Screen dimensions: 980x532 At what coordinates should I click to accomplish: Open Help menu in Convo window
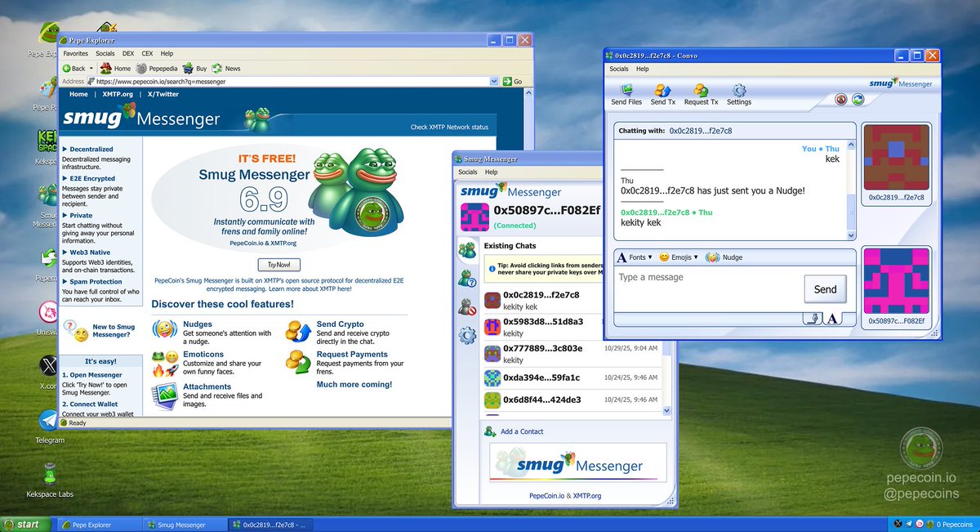point(643,69)
